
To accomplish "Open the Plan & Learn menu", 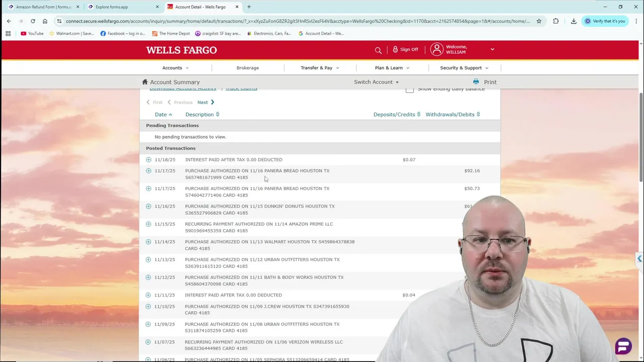I will (x=392, y=68).
